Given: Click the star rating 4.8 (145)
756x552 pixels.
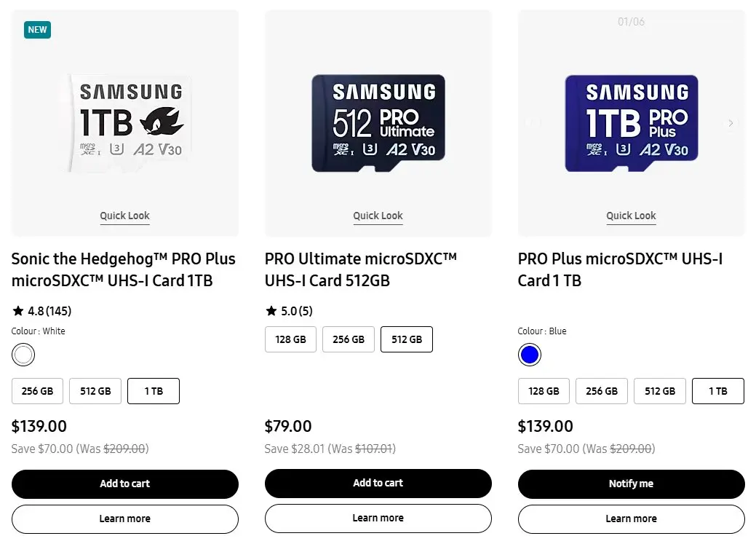Looking at the screenshot, I should coord(42,311).
